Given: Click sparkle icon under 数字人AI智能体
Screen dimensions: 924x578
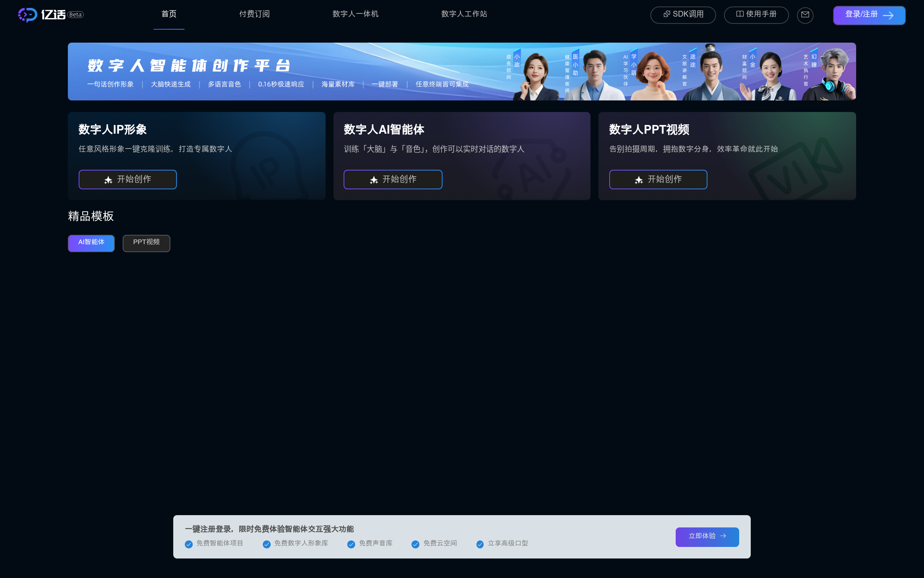Looking at the screenshot, I should tap(374, 180).
